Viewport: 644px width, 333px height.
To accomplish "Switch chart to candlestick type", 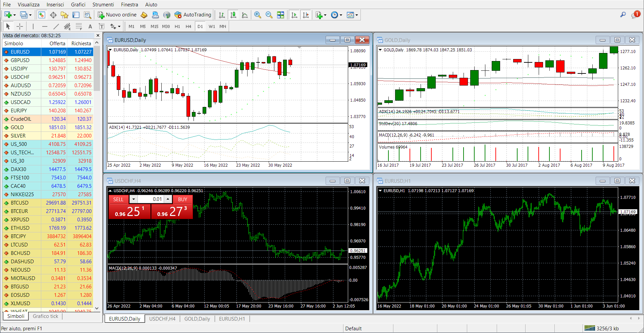I will point(233,15).
